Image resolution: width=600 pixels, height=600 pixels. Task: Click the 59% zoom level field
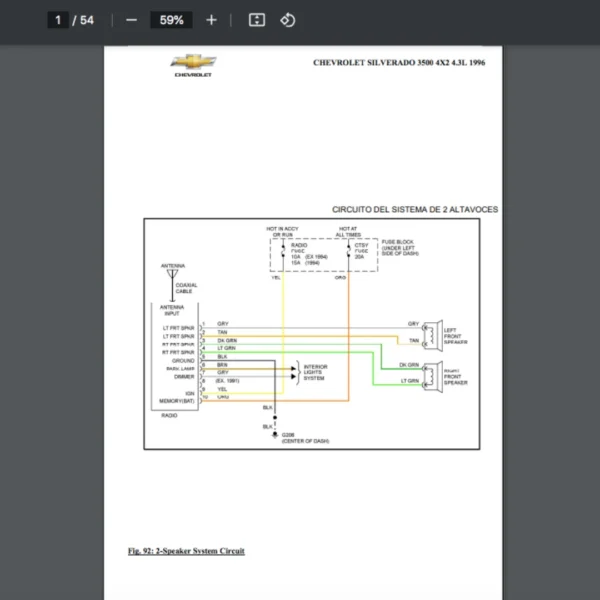(x=171, y=20)
